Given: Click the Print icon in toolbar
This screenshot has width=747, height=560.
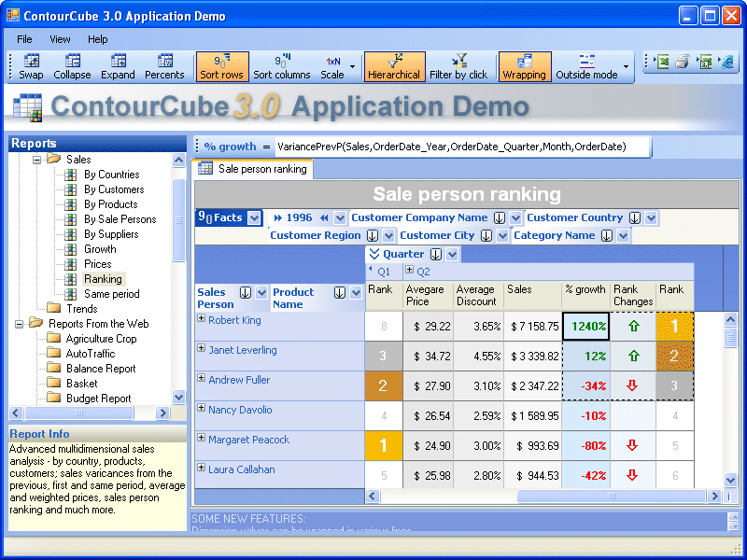Looking at the screenshot, I should [x=683, y=62].
